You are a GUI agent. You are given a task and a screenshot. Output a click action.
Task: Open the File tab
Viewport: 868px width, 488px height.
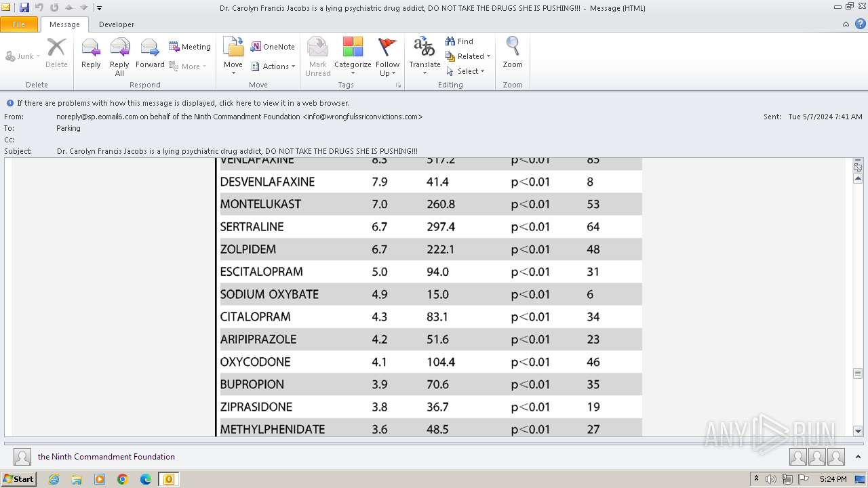point(20,24)
